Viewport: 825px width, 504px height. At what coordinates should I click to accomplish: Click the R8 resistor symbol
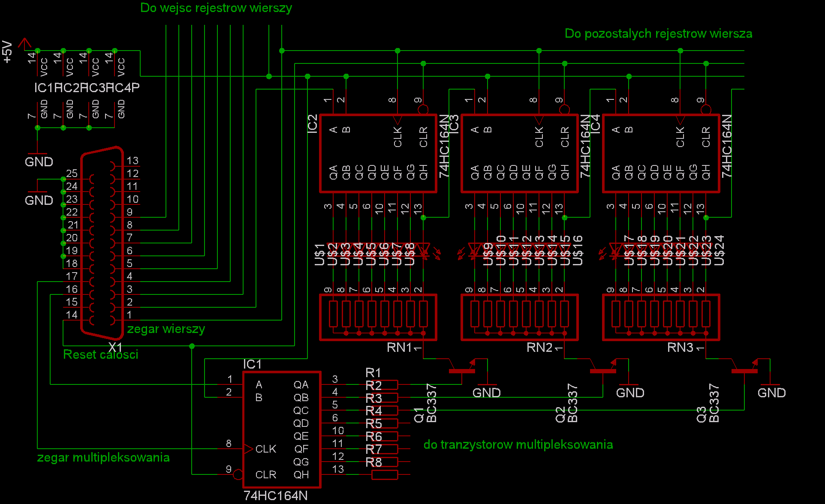pyautogui.click(x=385, y=474)
